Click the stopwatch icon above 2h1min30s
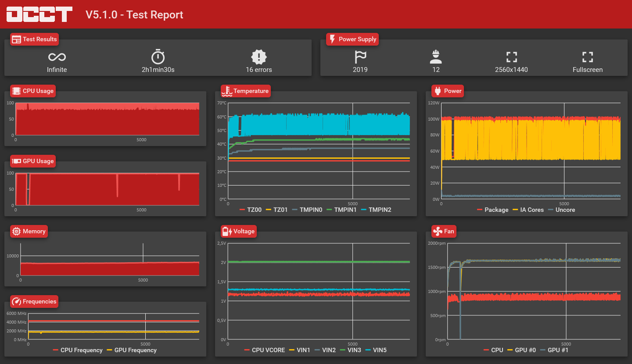This screenshot has height=364, width=632. (158, 57)
